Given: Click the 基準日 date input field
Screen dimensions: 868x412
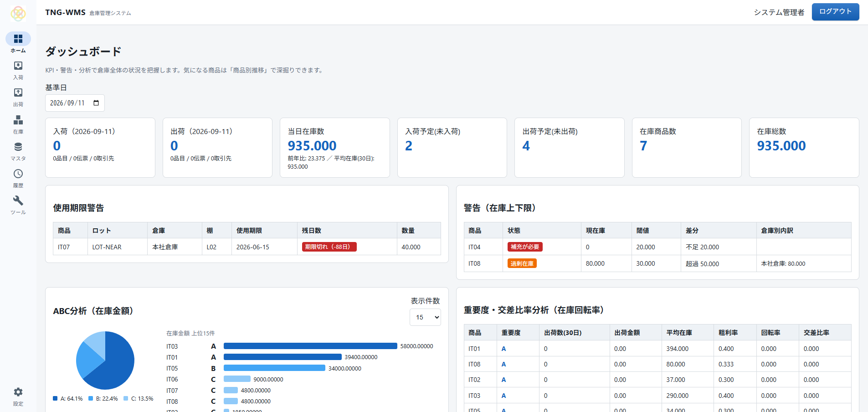Looking at the screenshot, I should point(75,103).
